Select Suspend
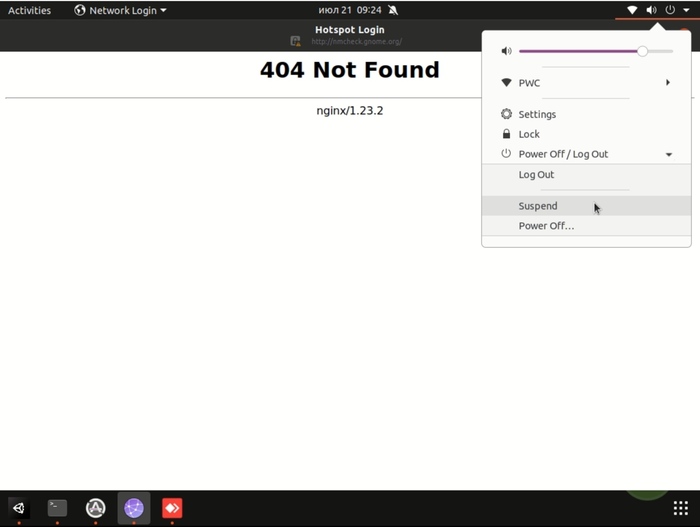The height and width of the screenshot is (527, 700). [x=586, y=206]
